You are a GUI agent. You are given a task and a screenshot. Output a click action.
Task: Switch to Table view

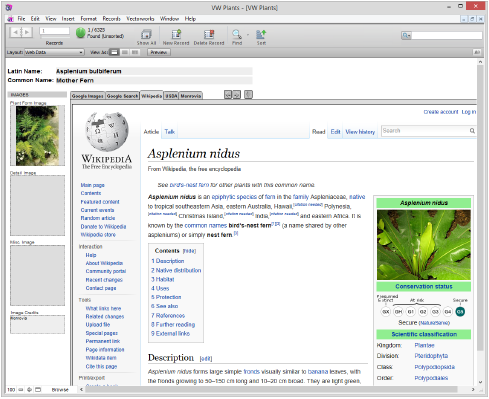pos(135,52)
